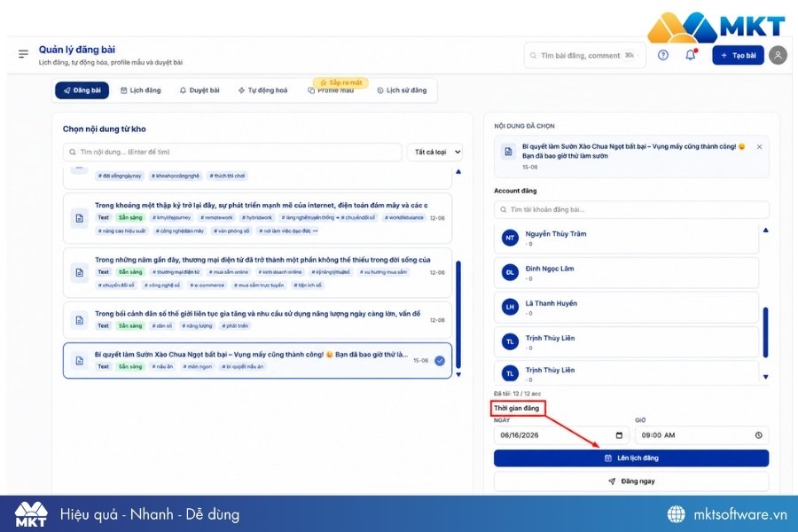Click the Đăng ngay button
The height and width of the screenshot is (532, 798).
pyautogui.click(x=631, y=481)
